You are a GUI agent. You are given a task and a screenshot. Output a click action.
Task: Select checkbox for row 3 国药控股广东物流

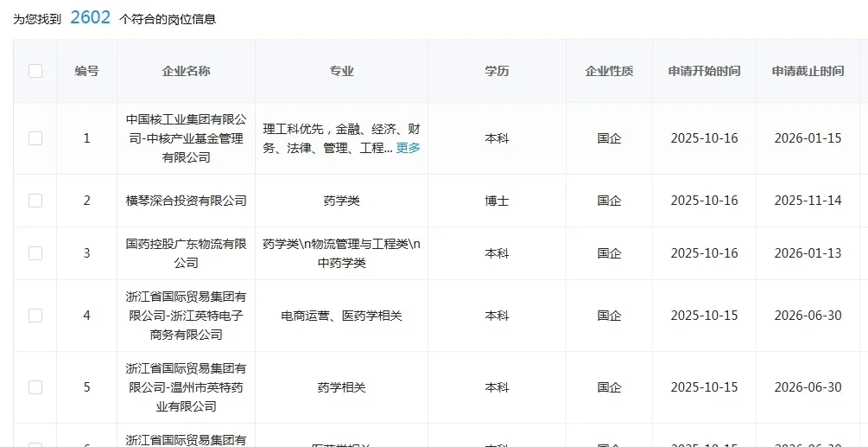[35, 253]
